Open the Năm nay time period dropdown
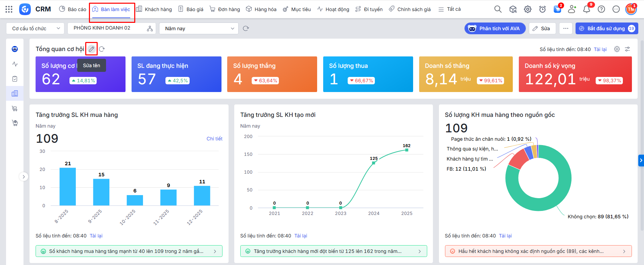Screen dimensions: 644x265 point(199,29)
